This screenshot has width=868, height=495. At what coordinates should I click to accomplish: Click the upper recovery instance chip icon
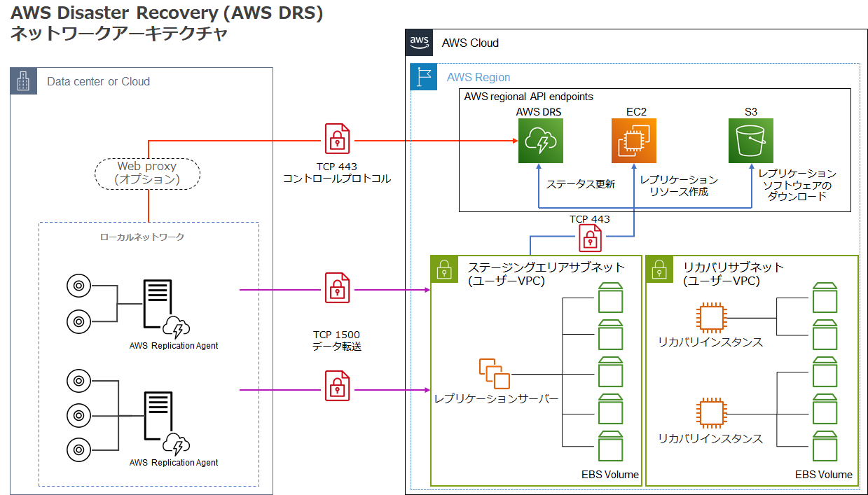[710, 317]
